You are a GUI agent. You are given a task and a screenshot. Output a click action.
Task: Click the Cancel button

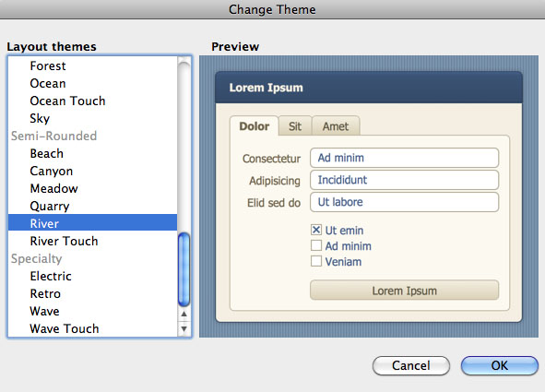point(411,365)
